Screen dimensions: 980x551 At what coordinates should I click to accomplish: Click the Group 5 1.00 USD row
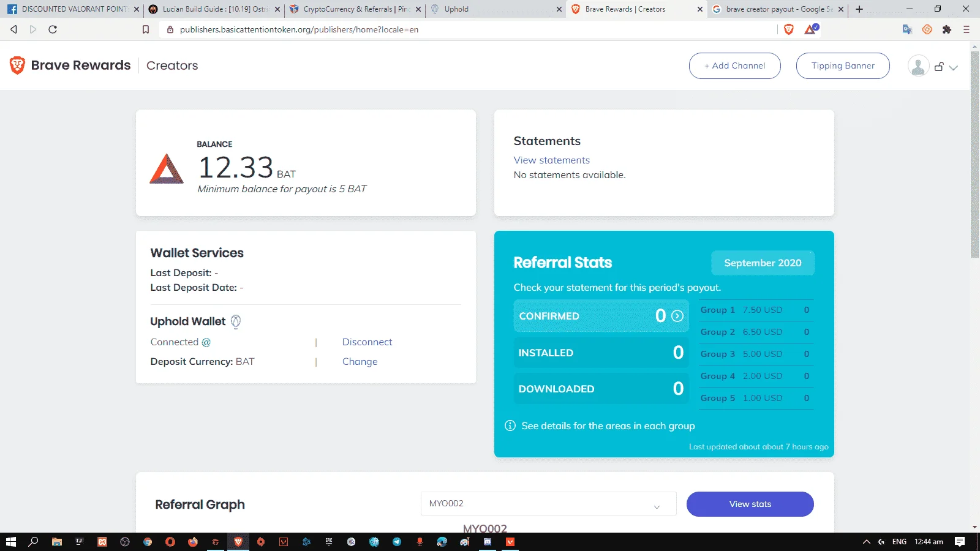tap(756, 398)
